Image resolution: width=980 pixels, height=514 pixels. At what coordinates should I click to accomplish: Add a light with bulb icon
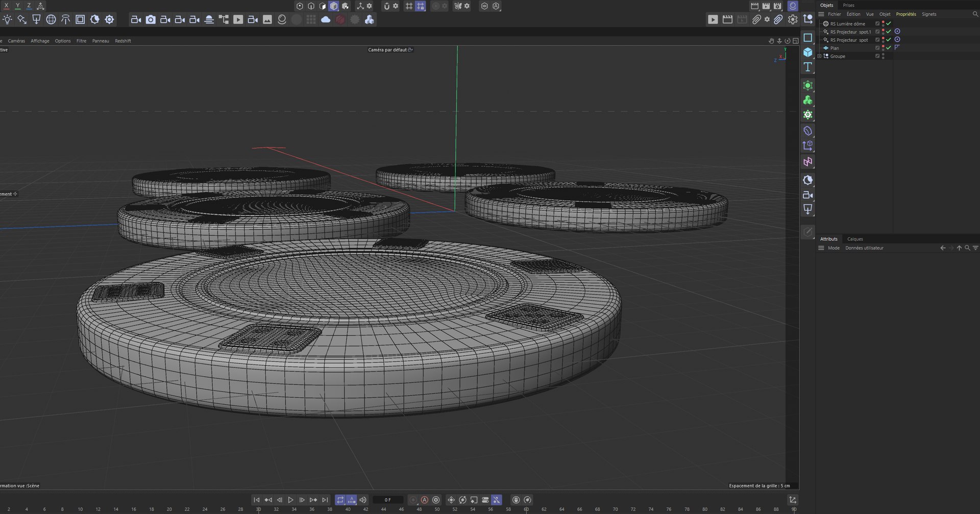[x=7, y=19]
